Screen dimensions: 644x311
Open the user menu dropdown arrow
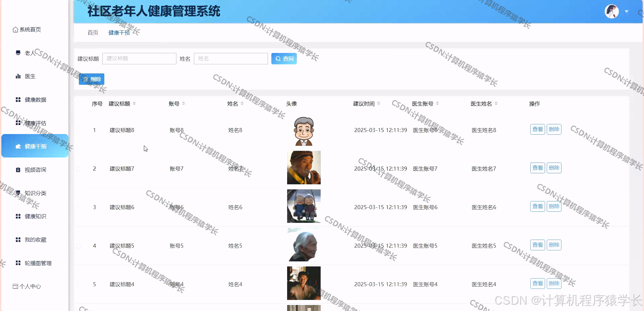(627, 11)
